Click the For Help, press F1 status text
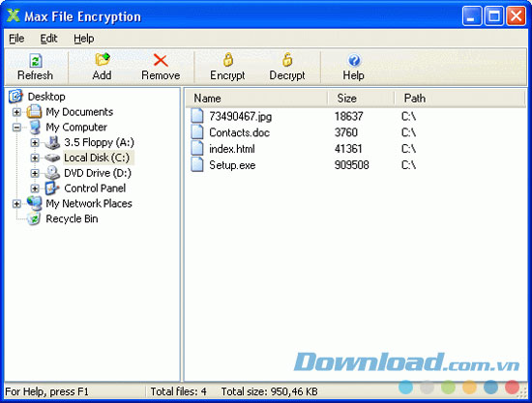This screenshot has height=403, width=532. tap(46, 391)
